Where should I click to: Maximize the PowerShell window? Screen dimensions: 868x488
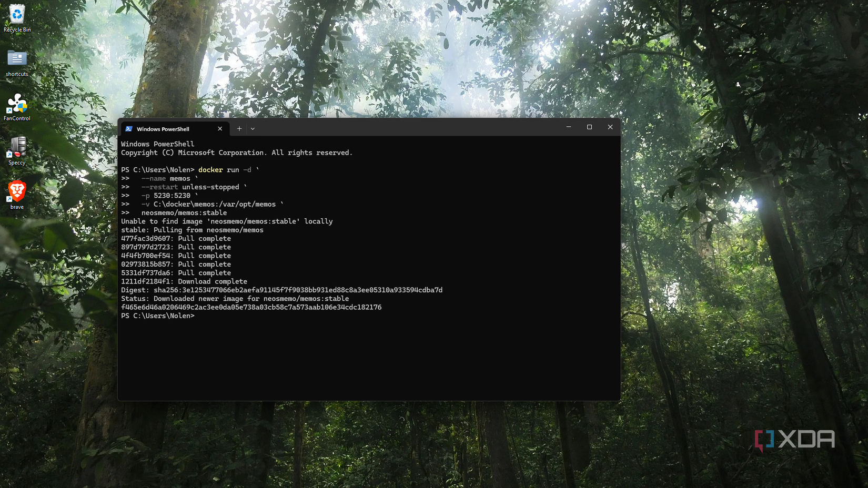coord(589,127)
